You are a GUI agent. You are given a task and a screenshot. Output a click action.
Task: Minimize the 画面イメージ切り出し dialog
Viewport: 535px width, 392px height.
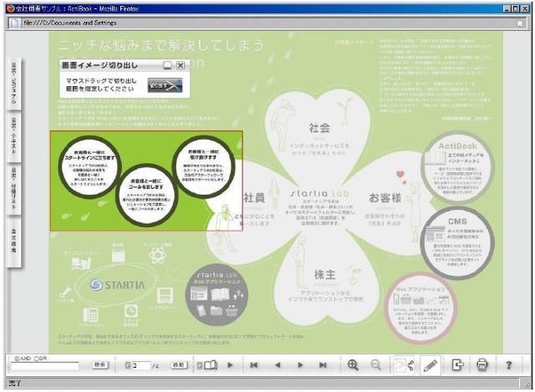(167, 65)
